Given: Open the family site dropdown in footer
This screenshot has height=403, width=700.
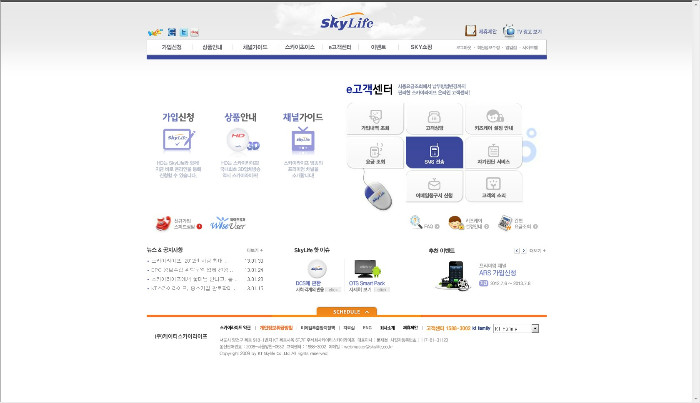Looking at the screenshot, I should coord(516,328).
